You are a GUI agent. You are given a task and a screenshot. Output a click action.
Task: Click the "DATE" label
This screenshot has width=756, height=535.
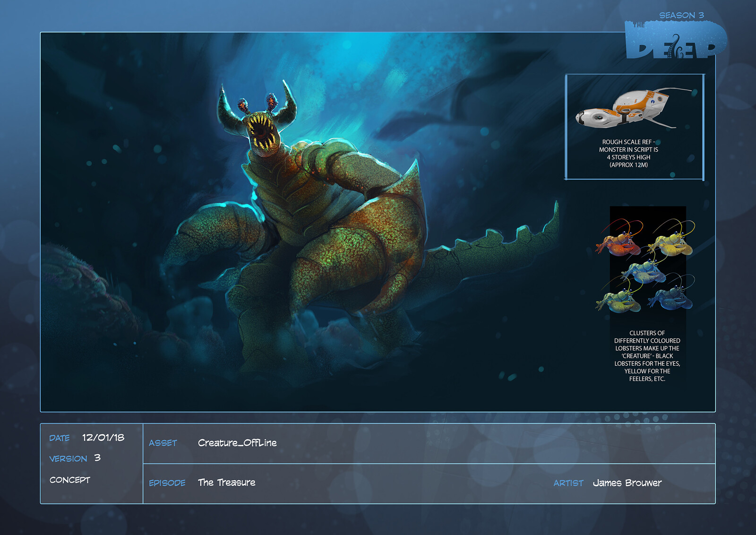click(60, 438)
